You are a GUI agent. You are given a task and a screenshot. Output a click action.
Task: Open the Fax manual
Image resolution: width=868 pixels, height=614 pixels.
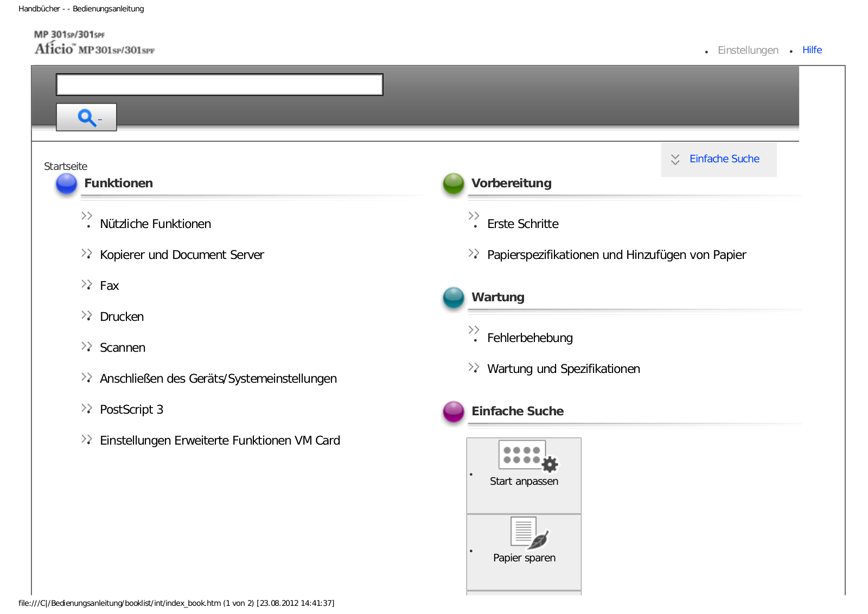(109, 286)
